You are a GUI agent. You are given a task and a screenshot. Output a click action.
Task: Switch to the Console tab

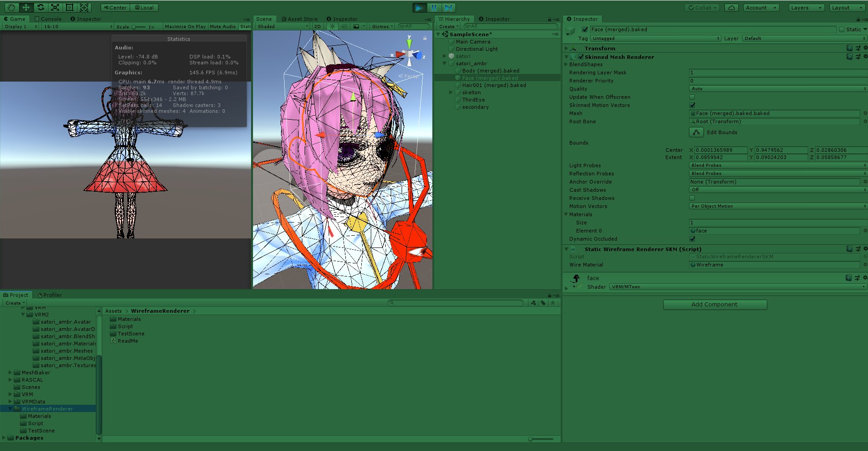coord(48,19)
